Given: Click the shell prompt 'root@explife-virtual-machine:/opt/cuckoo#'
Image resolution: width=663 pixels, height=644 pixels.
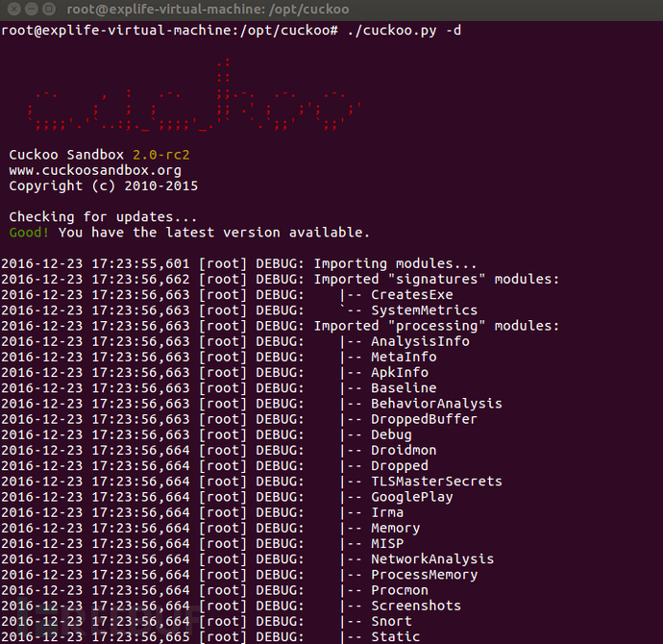Looking at the screenshot, I should click(169, 31).
